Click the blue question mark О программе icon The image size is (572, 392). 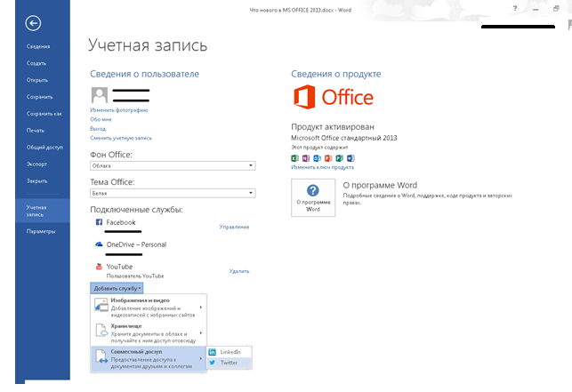[x=313, y=190]
